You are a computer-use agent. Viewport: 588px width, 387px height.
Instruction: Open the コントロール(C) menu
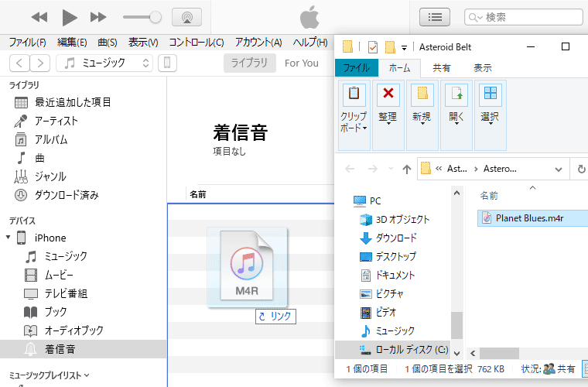[196, 43]
